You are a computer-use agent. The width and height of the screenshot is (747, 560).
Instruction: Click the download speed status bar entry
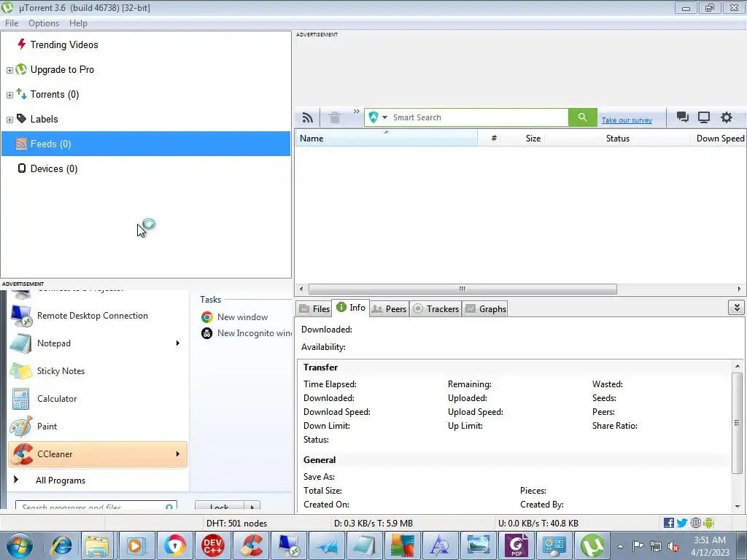373,524
